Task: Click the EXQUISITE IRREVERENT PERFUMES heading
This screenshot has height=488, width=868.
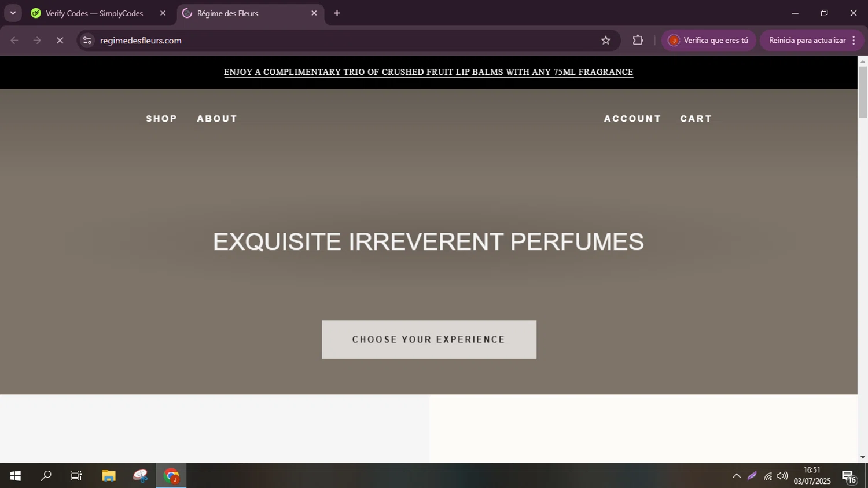Action: (428, 241)
